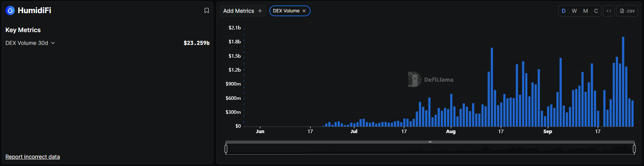
Task: Switch chart grouping to Weekly (W)
Action: pyautogui.click(x=574, y=11)
